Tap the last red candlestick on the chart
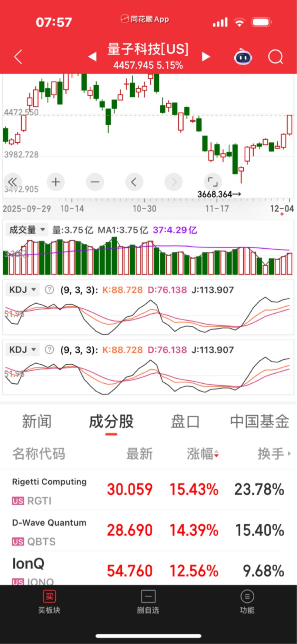 pyautogui.click(x=289, y=125)
